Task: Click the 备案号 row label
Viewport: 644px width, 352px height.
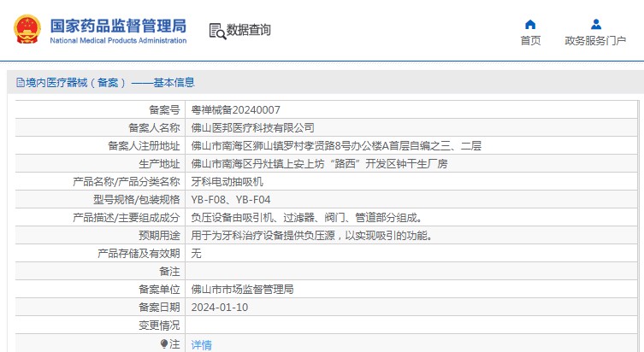Action: (164, 110)
